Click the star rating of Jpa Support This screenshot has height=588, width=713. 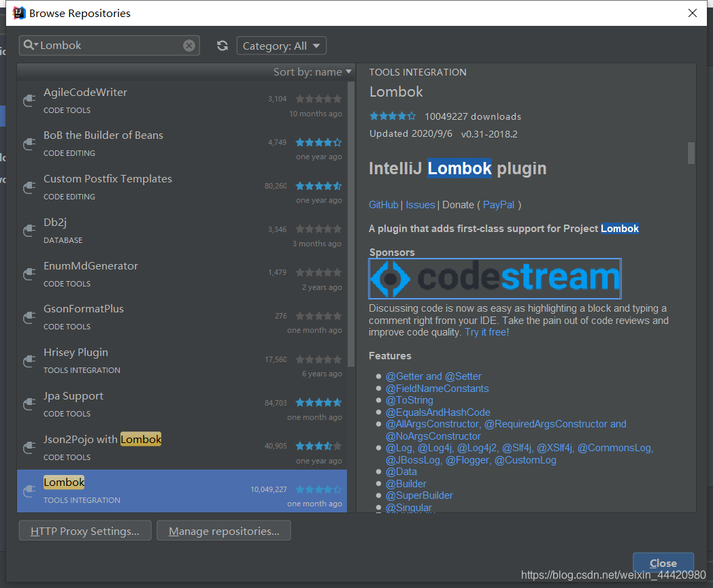[318, 402]
